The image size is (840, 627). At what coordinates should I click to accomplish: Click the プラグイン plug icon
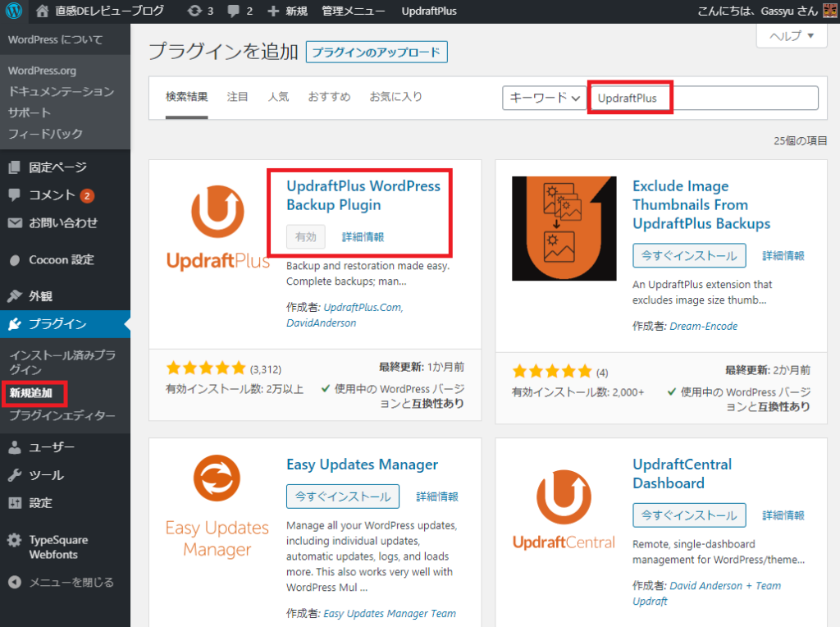point(15,323)
